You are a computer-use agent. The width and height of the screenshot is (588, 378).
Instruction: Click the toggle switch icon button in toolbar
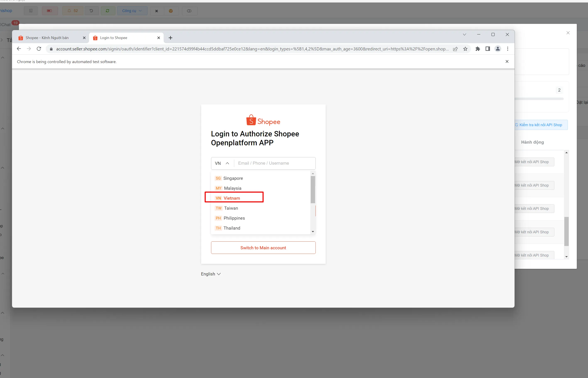[189, 11]
